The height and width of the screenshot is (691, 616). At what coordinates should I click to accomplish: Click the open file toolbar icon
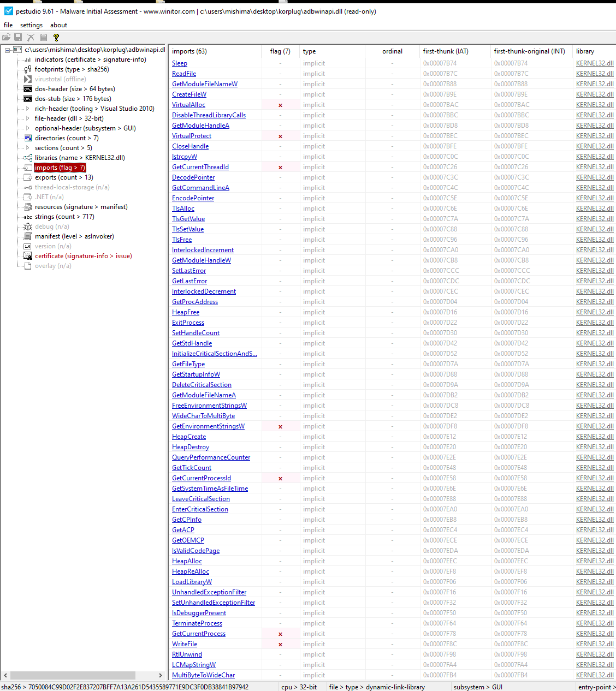6,37
